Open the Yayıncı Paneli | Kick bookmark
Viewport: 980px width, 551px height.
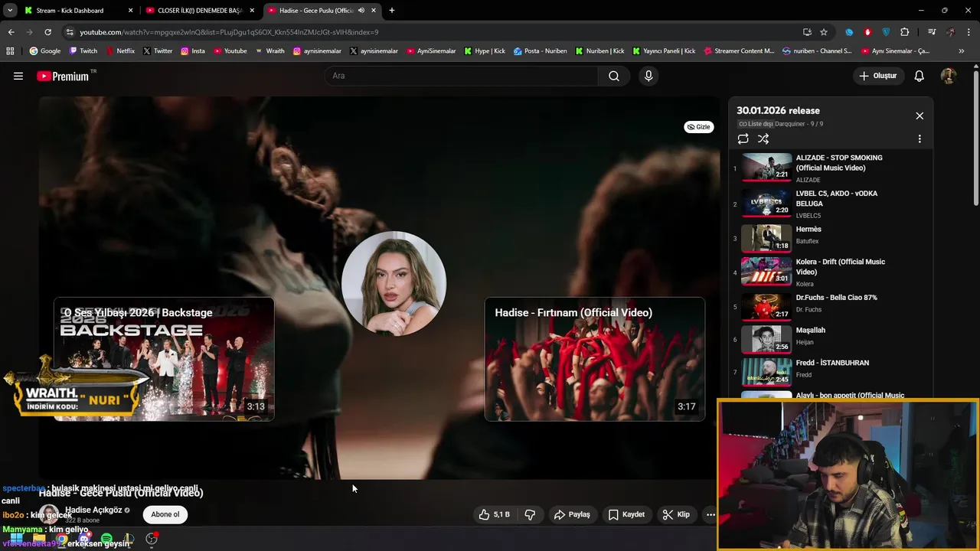pyautogui.click(x=664, y=51)
